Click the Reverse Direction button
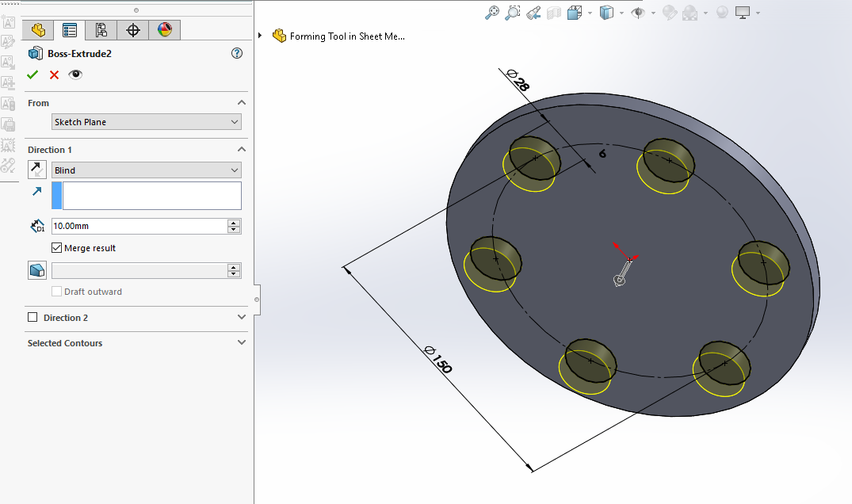Image resolution: width=852 pixels, height=504 pixels. click(37, 170)
